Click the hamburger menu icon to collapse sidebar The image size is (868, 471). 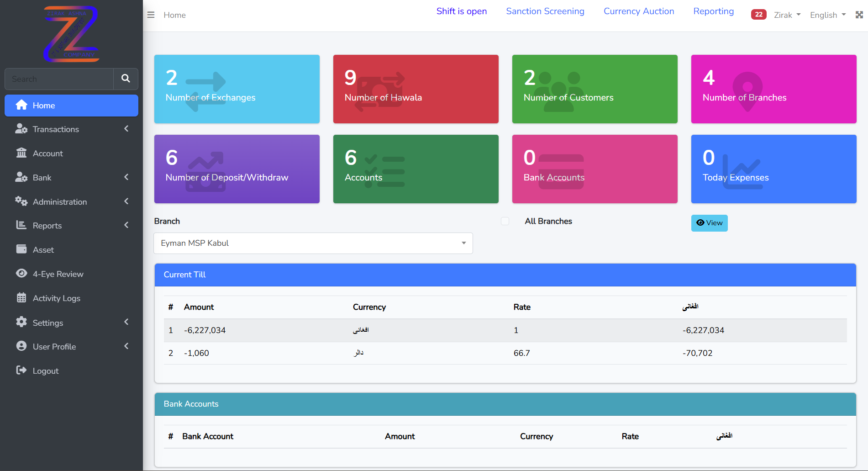(151, 15)
